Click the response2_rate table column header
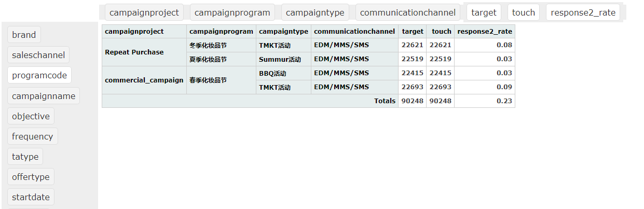 point(484,32)
